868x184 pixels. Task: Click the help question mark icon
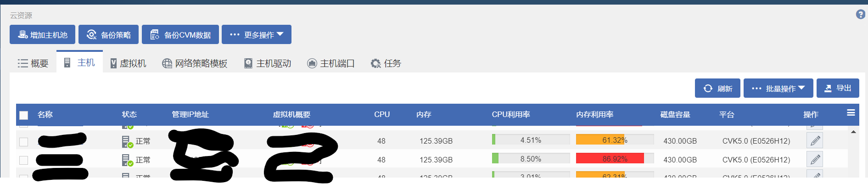pos(860,15)
